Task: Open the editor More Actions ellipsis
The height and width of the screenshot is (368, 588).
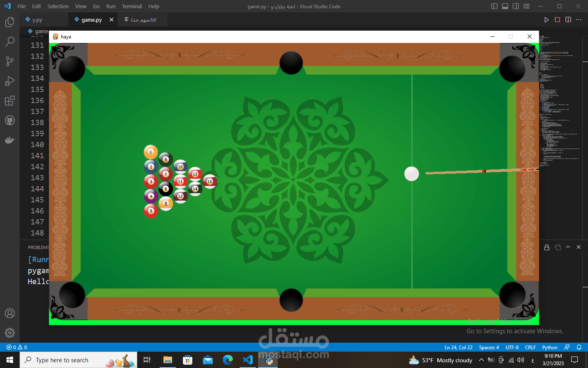Action: (x=579, y=20)
